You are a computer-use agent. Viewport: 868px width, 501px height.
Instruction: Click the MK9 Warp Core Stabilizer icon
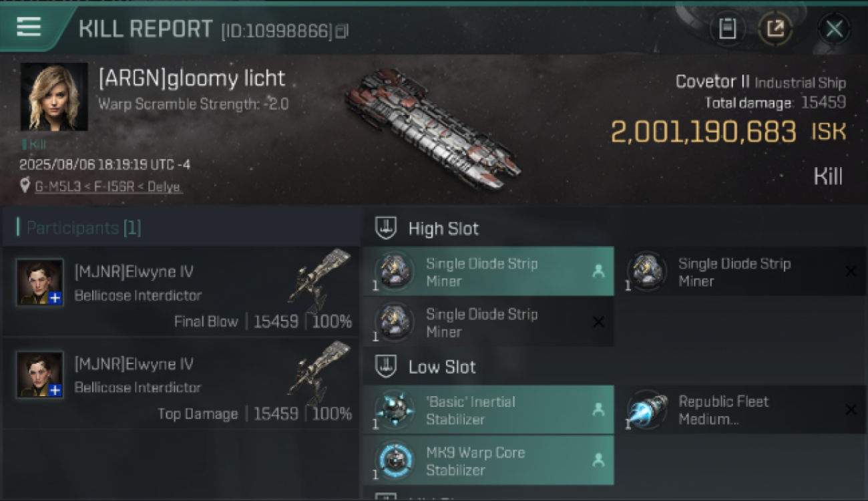tap(395, 460)
